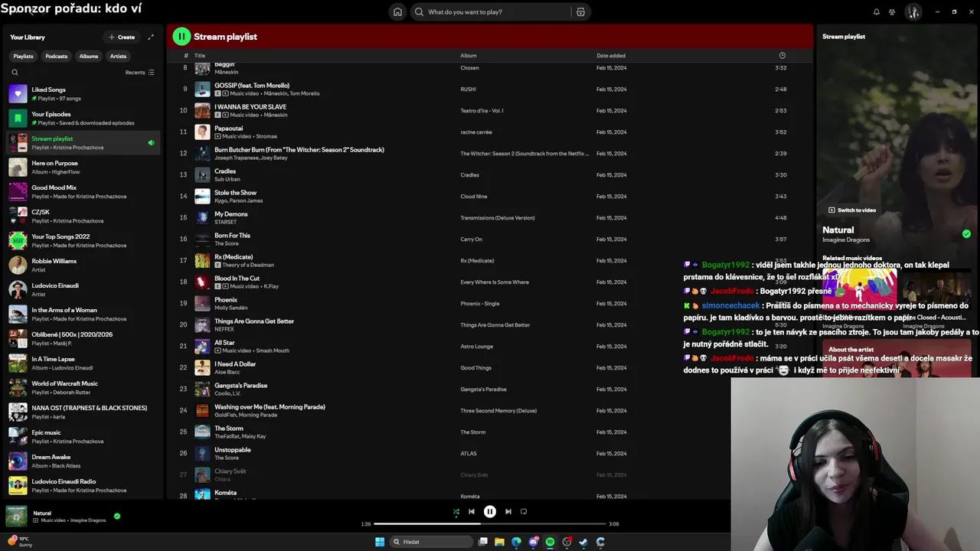The image size is (980, 551).
Task: Pause playback in the bottom player bar
Action: (x=490, y=511)
